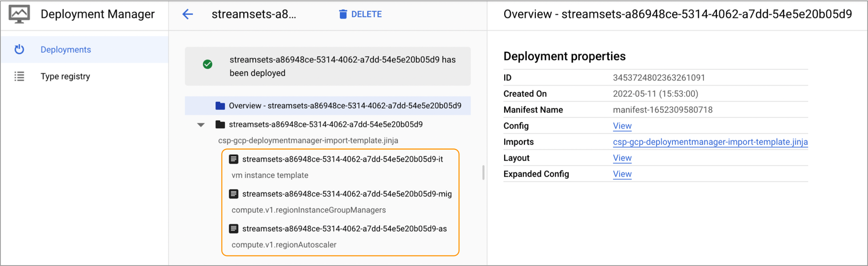Screen dimensions: 868x266
Task: Click the document icon for the -mig resource
Action: pyautogui.click(x=233, y=194)
